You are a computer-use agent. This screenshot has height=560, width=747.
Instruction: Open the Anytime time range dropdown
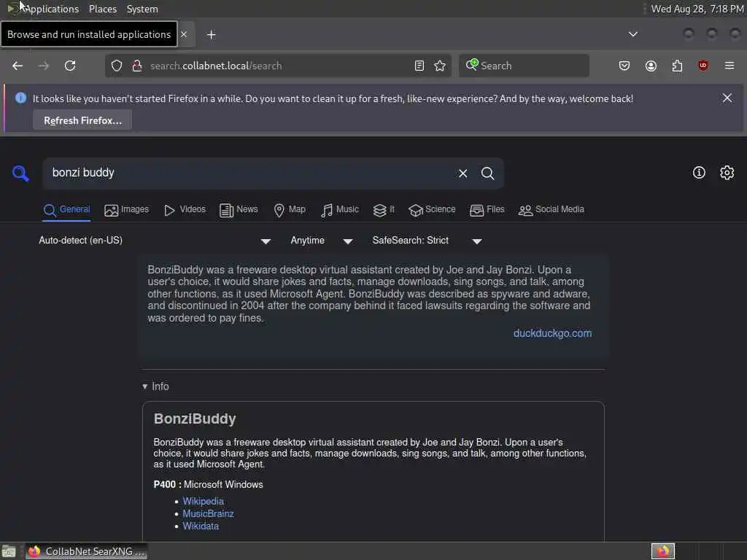tap(322, 241)
